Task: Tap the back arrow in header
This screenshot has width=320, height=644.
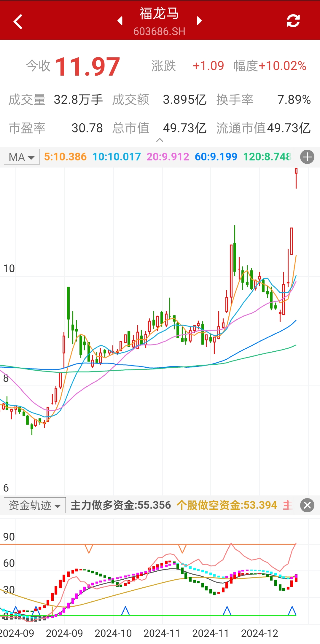Action: (18, 22)
